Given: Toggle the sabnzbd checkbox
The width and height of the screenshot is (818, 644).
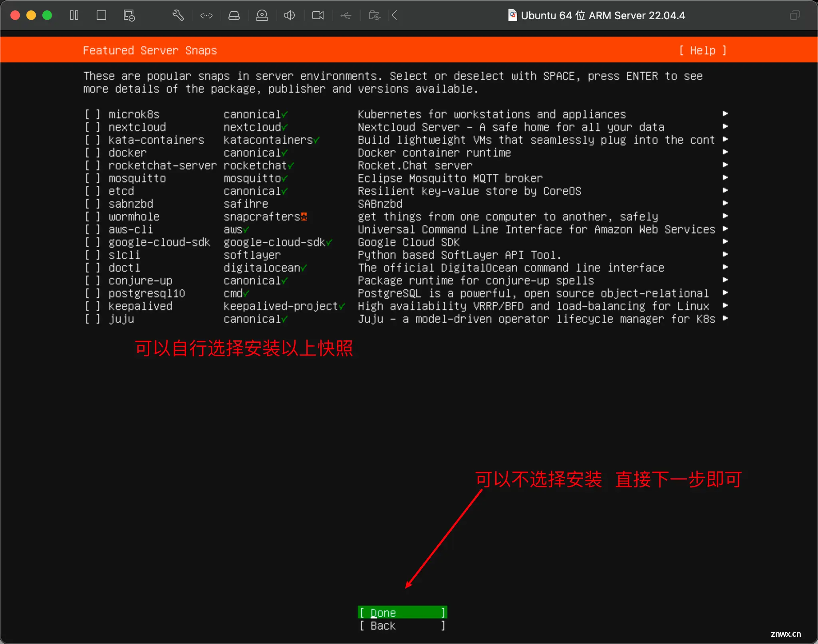Looking at the screenshot, I should click(92, 204).
